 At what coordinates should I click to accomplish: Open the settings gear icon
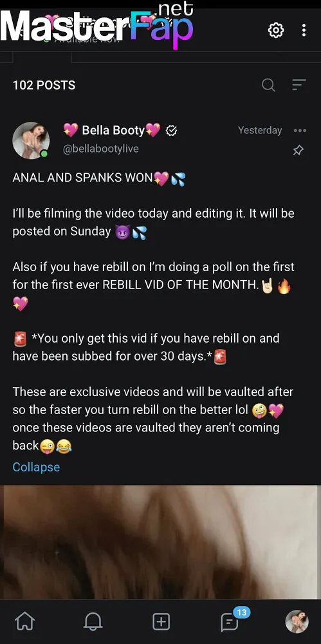click(x=276, y=30)
